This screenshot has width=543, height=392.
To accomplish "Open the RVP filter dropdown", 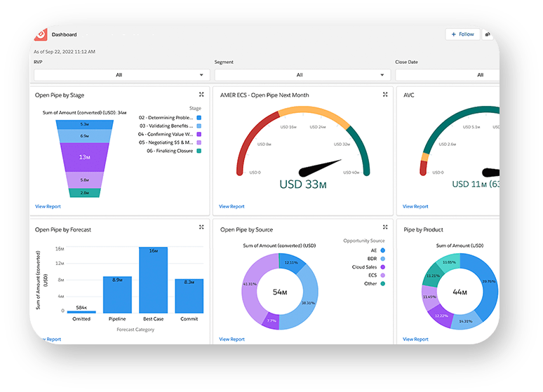I will (119, 75).
